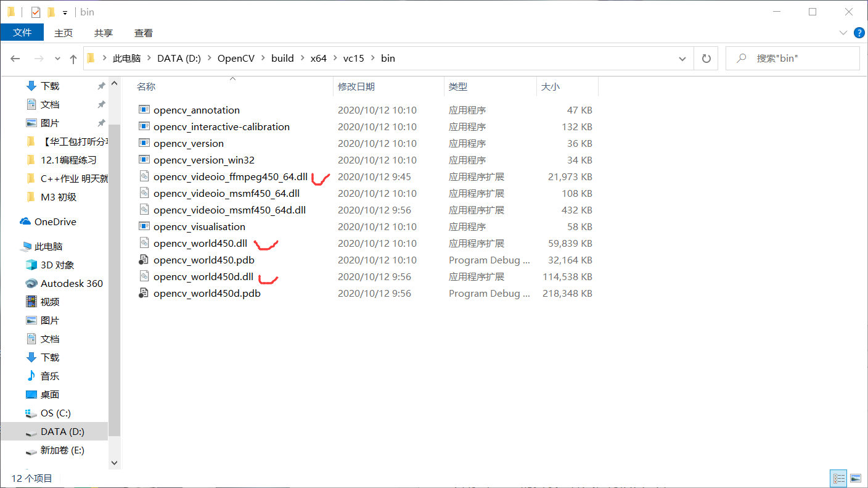The height and width of the screenshot is (488, 868).
Task: Go back with the left arrow
Action: [15, 59]
